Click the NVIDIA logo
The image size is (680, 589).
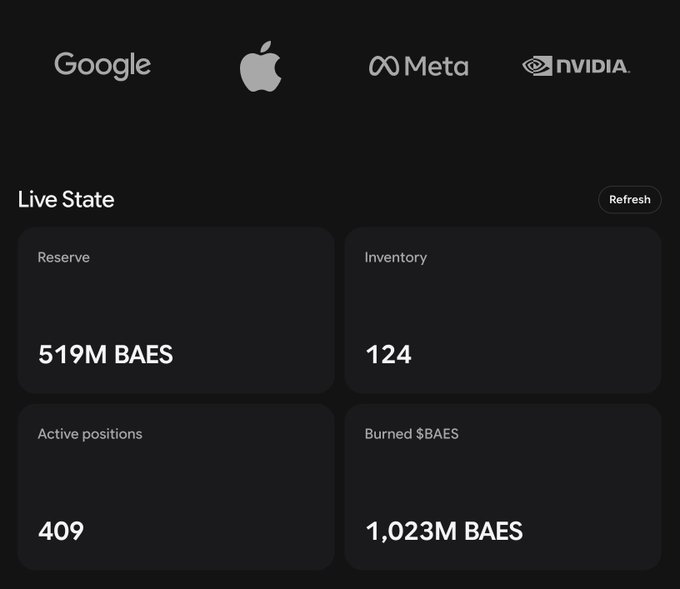(576, 66)
